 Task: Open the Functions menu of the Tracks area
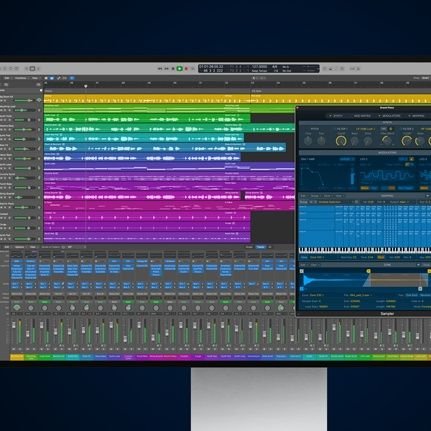click(x=20, y=78)
